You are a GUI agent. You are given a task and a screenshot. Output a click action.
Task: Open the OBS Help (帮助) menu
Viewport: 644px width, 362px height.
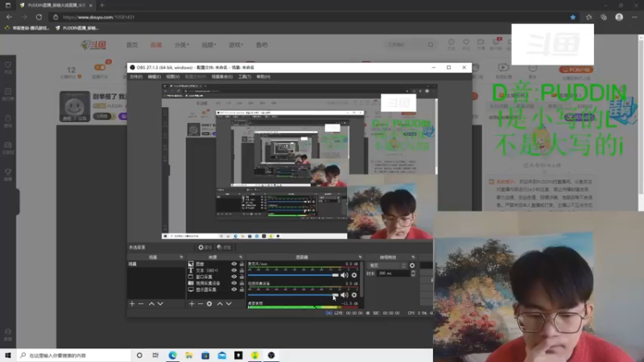[263, 76]
